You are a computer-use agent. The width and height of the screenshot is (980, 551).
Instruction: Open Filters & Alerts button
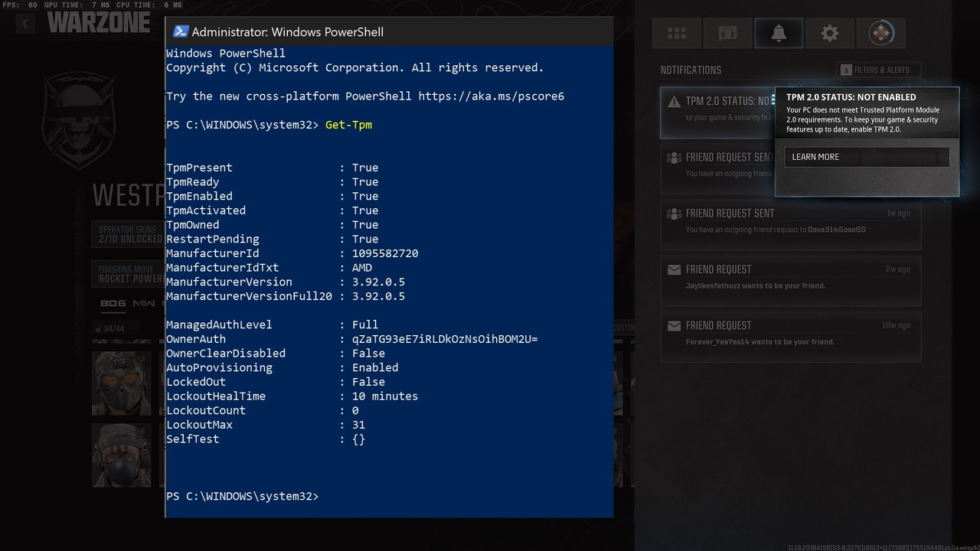click(878, 70)
